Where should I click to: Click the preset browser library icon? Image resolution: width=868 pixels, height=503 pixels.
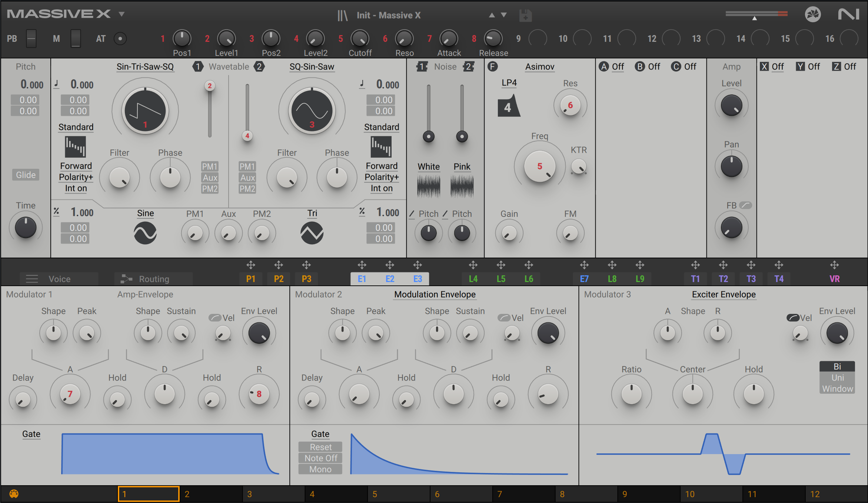[x=342, y=15]
